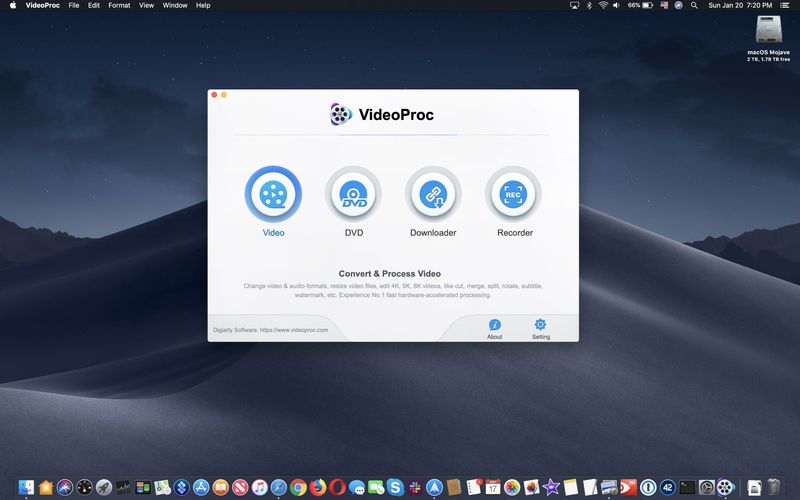The width and height of the screenshot is (800, 500).
Task: Launch iTunes from the Dock
Action: [259, 487]
